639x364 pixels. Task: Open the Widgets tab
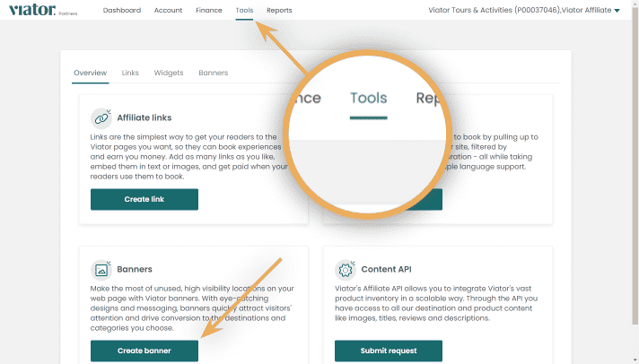point(169,73)
